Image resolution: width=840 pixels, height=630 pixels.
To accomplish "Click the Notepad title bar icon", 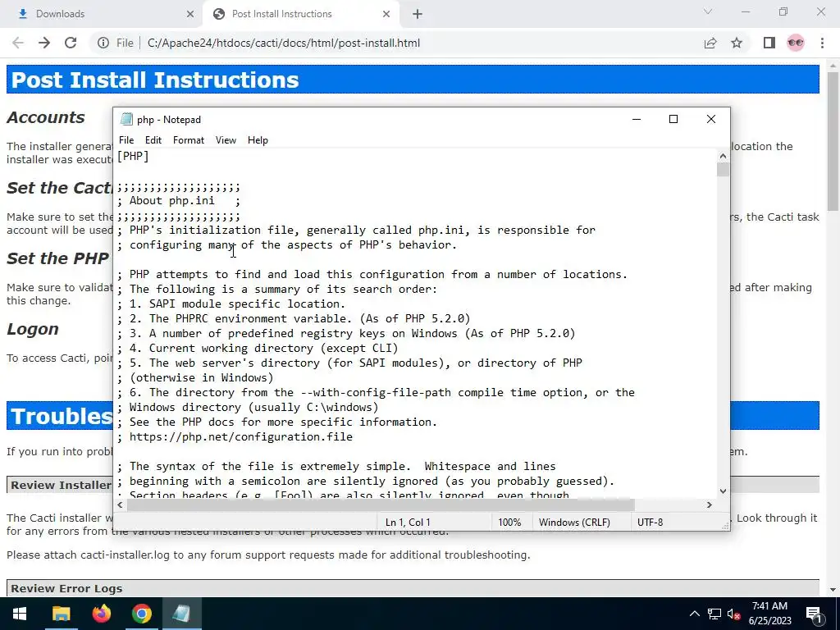I will coord(126,119).
